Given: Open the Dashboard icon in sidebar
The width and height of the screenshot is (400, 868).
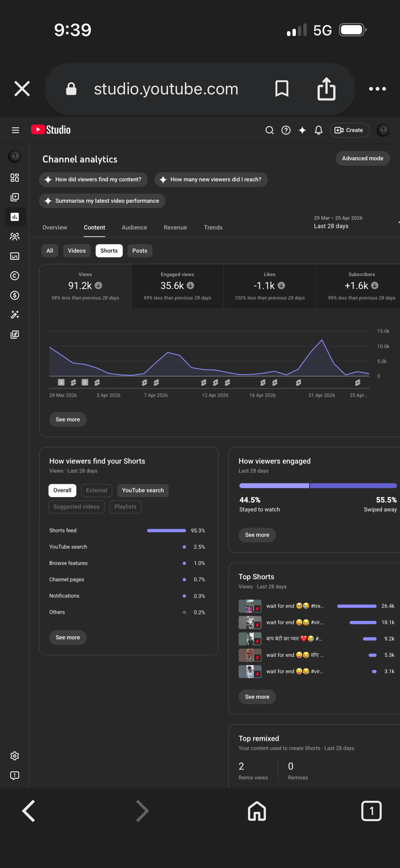Looking at the screenshot, I should point(15,178).
